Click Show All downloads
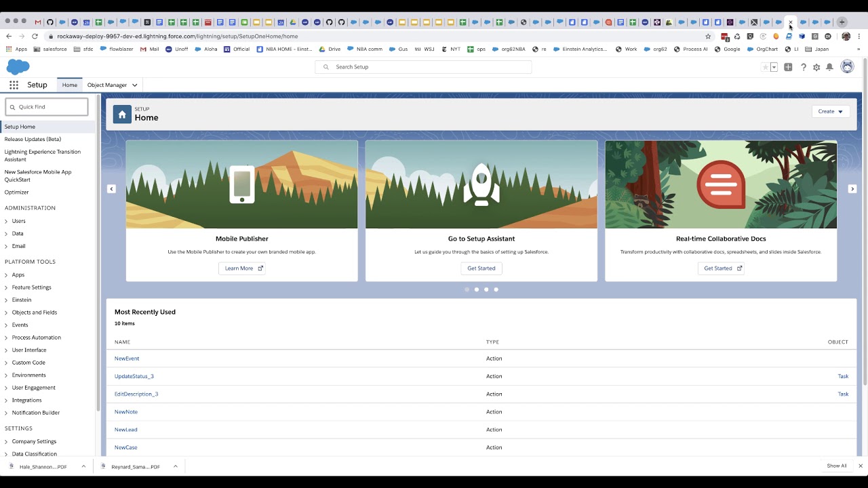The width and height of the screenshot is (868, 488). tap(837, 466)
